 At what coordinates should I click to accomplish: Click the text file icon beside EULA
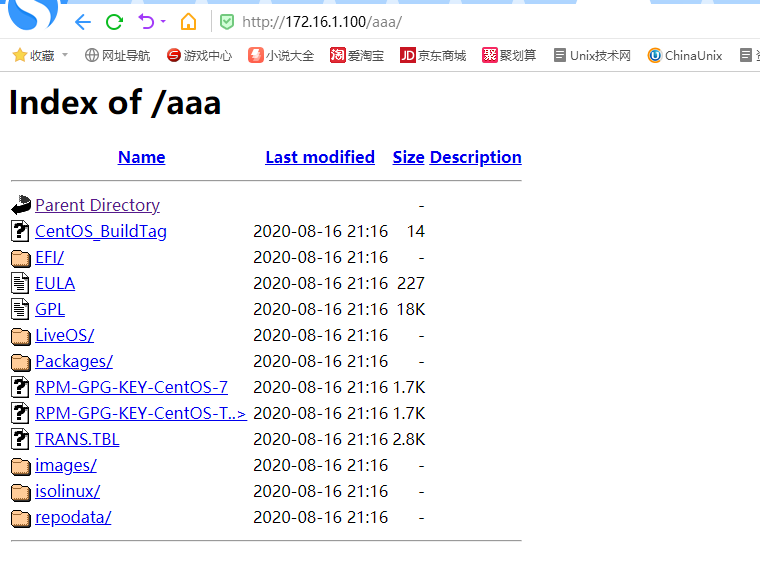point(20,283)
